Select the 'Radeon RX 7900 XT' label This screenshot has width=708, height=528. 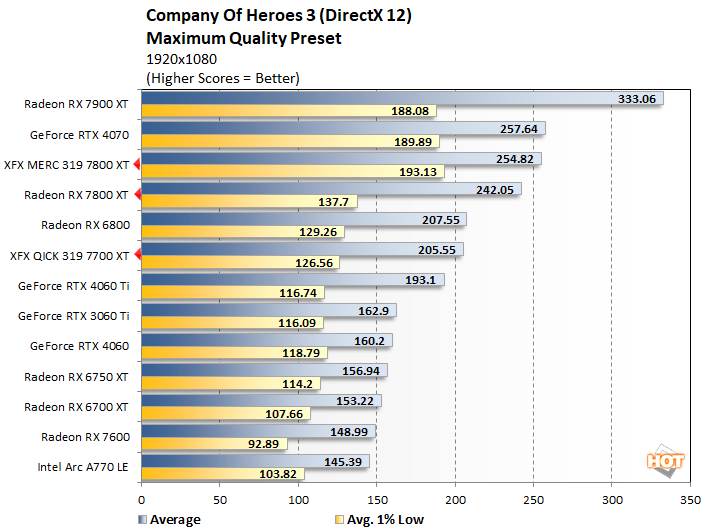pyautogui.click(x=76, y=104)
